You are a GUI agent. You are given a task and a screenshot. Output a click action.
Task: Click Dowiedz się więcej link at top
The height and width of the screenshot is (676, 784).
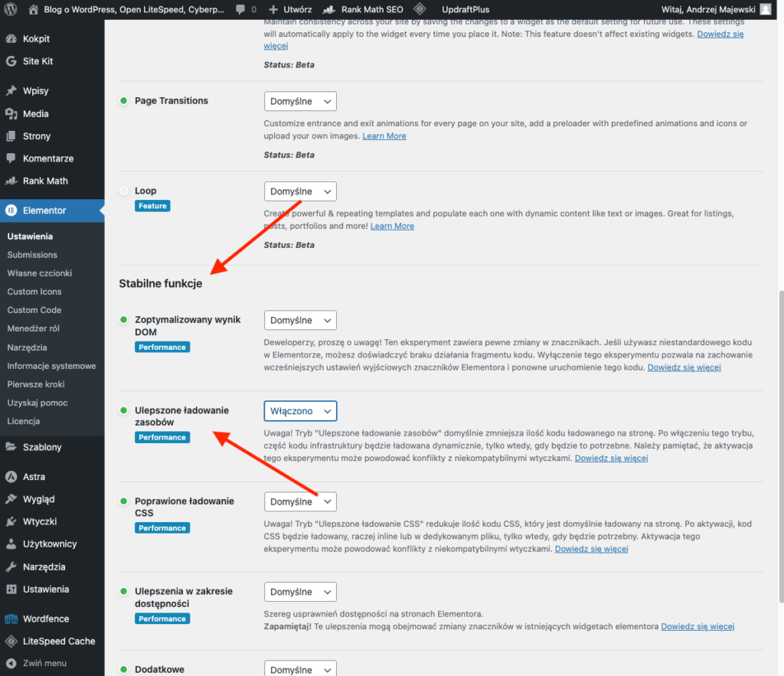click(720, 34)
